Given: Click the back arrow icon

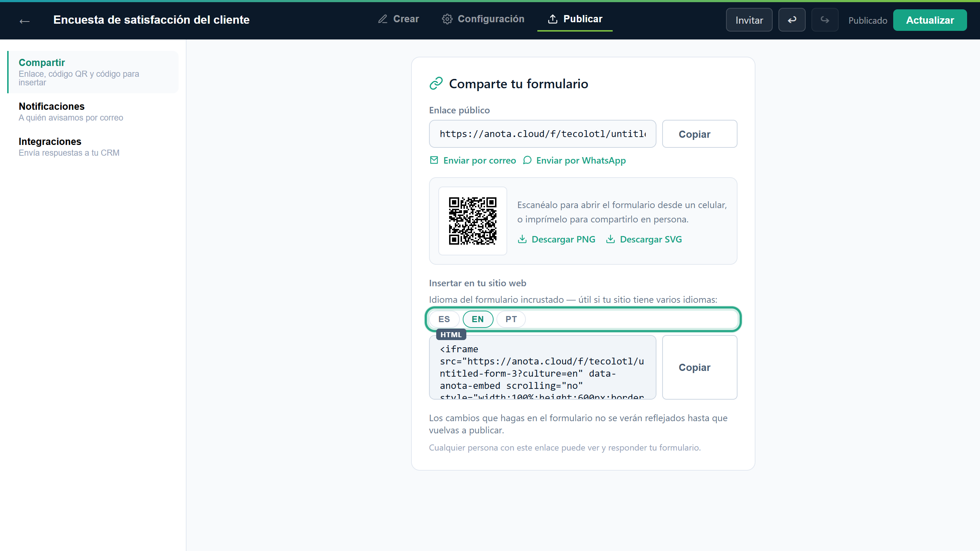Looking at the screenshot, I should 25,20.
